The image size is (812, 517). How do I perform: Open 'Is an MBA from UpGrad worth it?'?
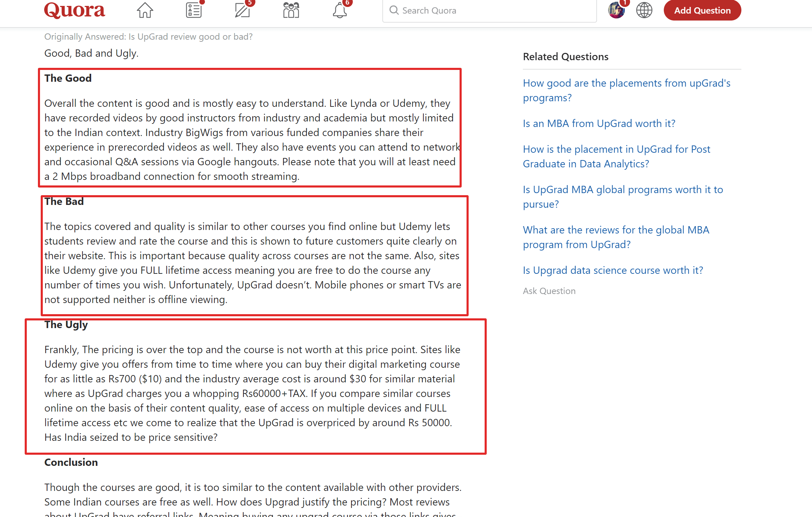pos(599,124)
